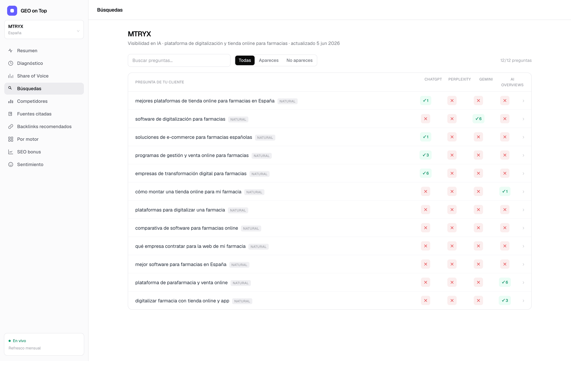Switch filter to No apareces
571x392 pixels.
pos(299,60)
